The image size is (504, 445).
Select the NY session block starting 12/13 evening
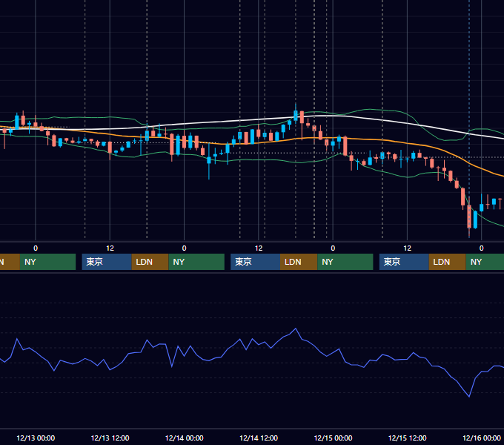point(196,262)
